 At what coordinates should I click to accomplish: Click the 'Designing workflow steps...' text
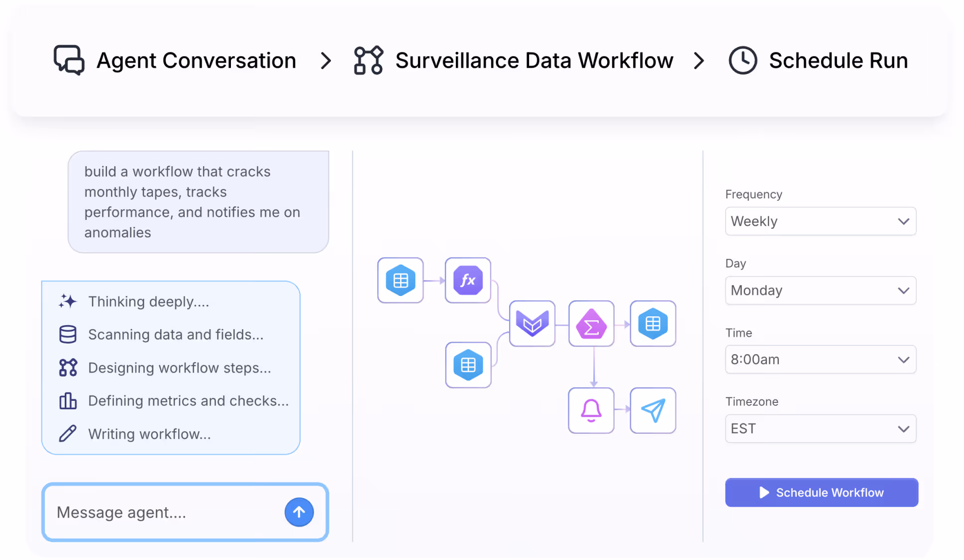pyautogui.click(x=180, y=368)
